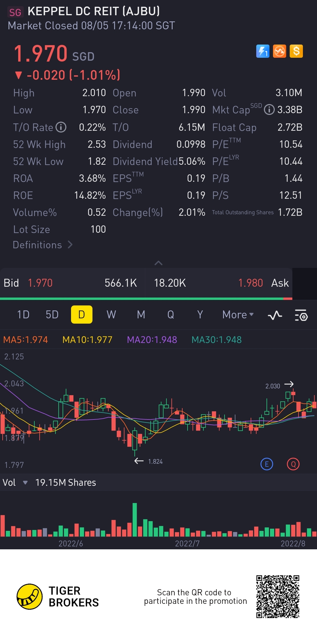Image resolution: width=317 pixels, height=644 pixels.
Task: Open the Vol indicator dropdown arrow
Action: pos(25,482)
